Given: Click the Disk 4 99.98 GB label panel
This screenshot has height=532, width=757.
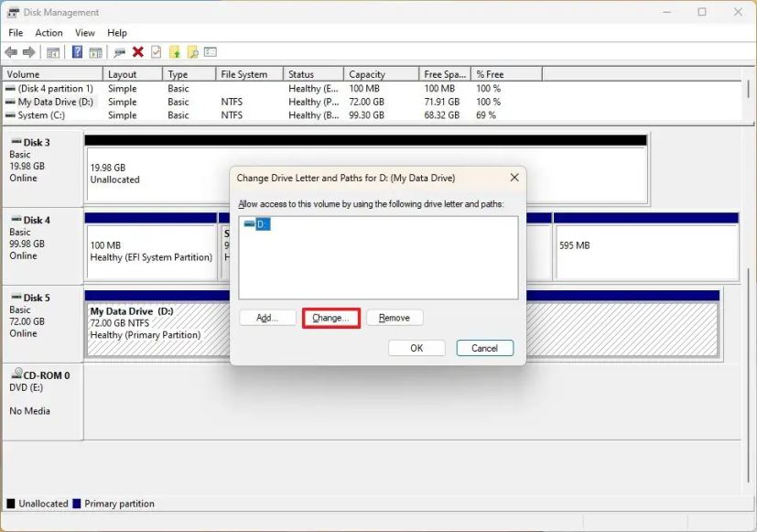Looking at the screenshot, I should pos(42,246).
